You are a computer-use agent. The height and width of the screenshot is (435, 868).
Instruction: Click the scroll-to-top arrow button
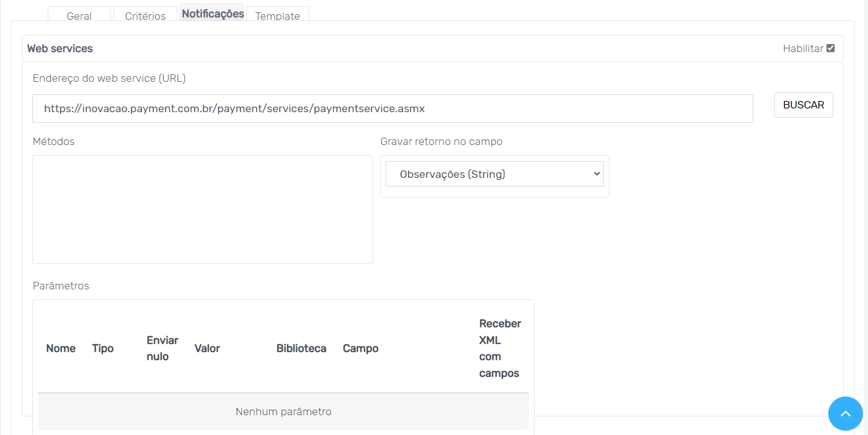845,413
